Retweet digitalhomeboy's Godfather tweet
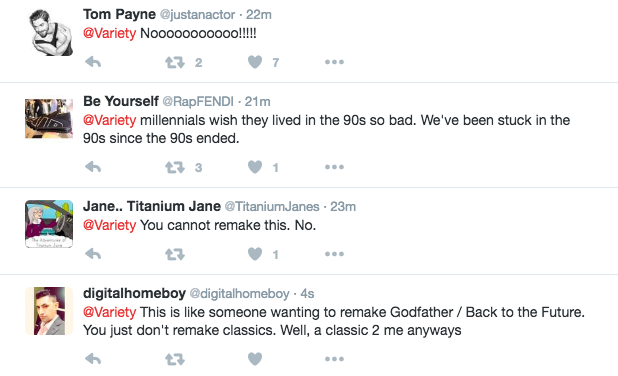This screenshot has width=618, height=376. tap(175, 359)
